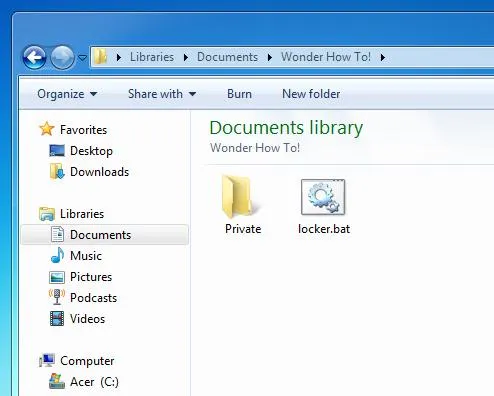494x396 pixels.
Task: Click the Private folder name label
Action: coord(243,229)
